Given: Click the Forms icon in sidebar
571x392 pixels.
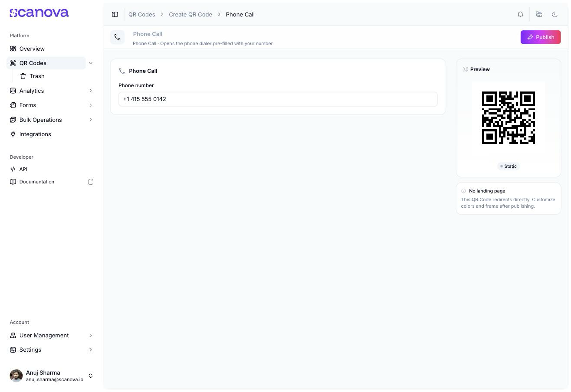Looking at the screenshot, I should [x=13, y=105].
